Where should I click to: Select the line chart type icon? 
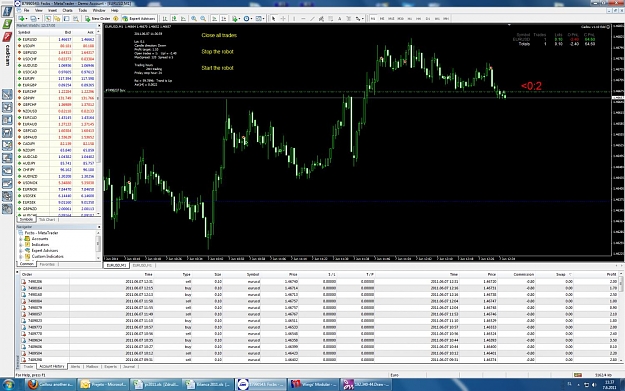[183, 18]
